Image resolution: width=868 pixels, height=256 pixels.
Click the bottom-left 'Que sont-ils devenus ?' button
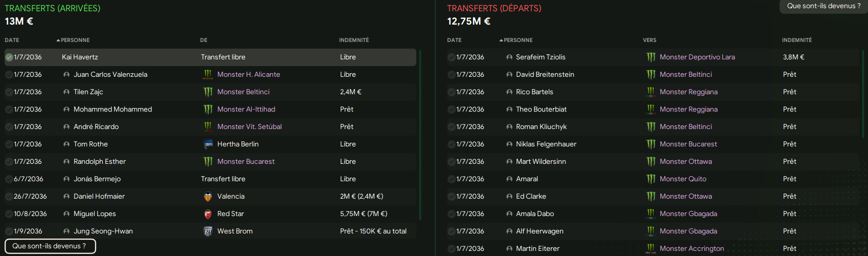(x=50, y=246)
